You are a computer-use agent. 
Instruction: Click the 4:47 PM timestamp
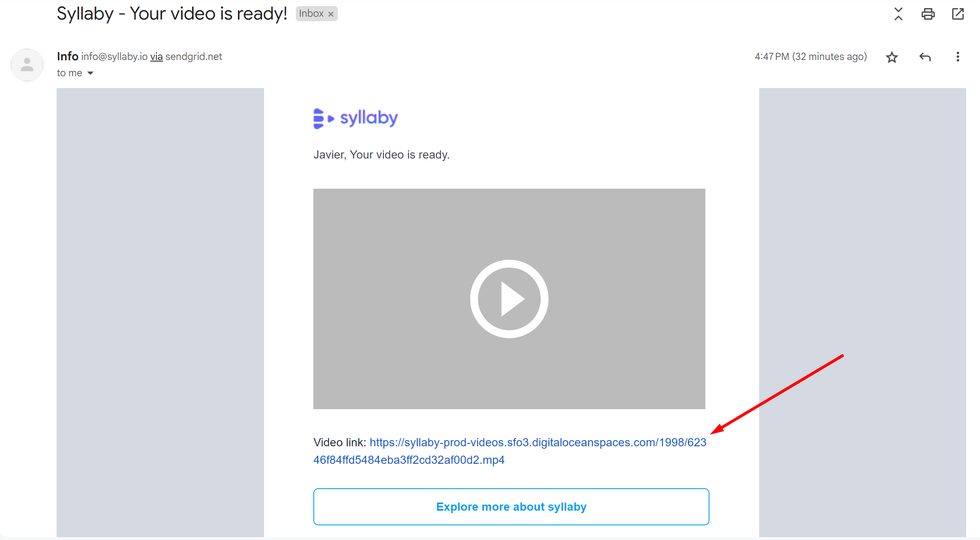tap(810, 57)
